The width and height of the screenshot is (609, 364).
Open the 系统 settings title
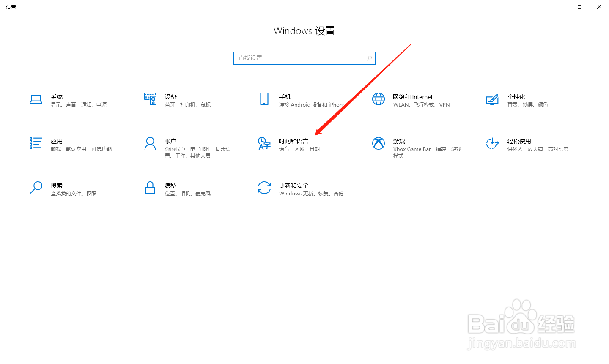pos(57,97)
